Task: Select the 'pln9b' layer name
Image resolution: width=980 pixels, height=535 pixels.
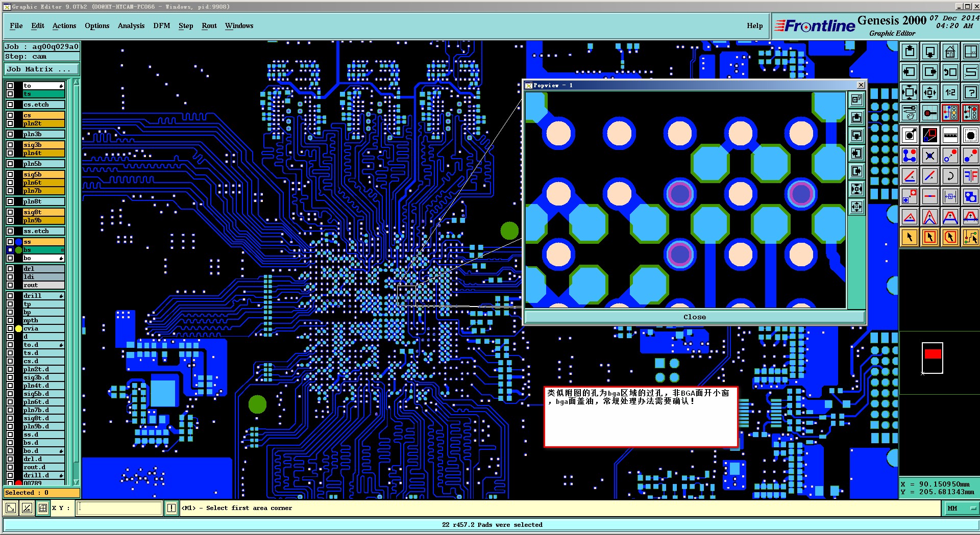Action: tap(43, 220)
